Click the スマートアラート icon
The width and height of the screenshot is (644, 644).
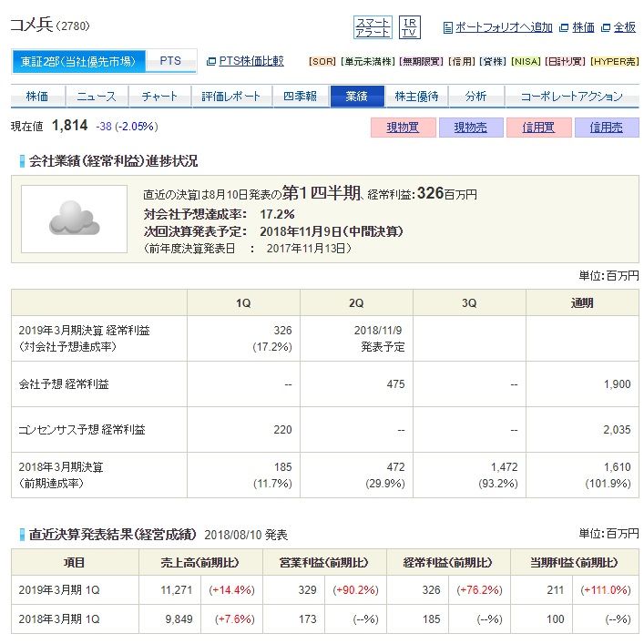coord(372,27)
